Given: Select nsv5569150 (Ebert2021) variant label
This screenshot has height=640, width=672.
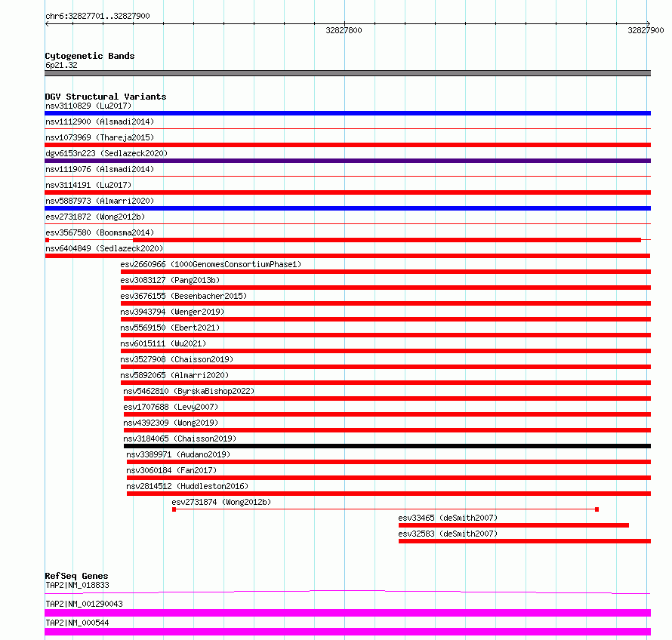Looking at the screenshot, I should tap(170, 328).
